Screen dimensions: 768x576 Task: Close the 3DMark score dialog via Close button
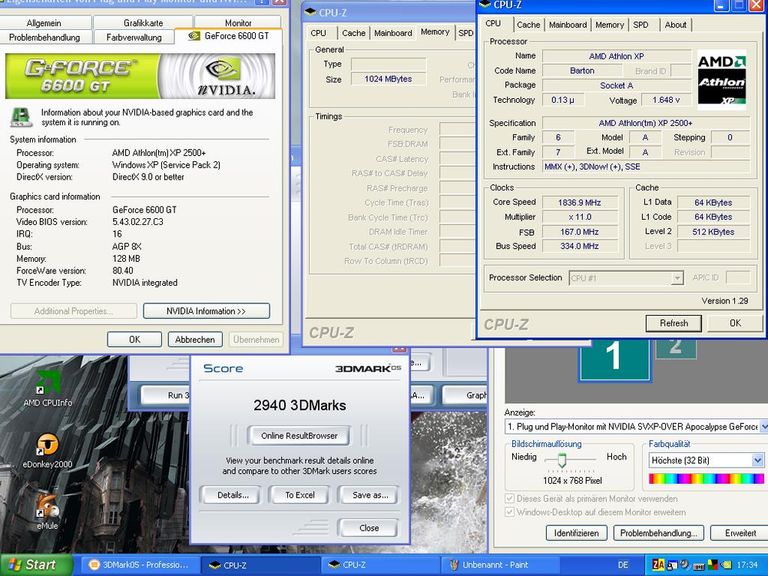tap(369, 528)
